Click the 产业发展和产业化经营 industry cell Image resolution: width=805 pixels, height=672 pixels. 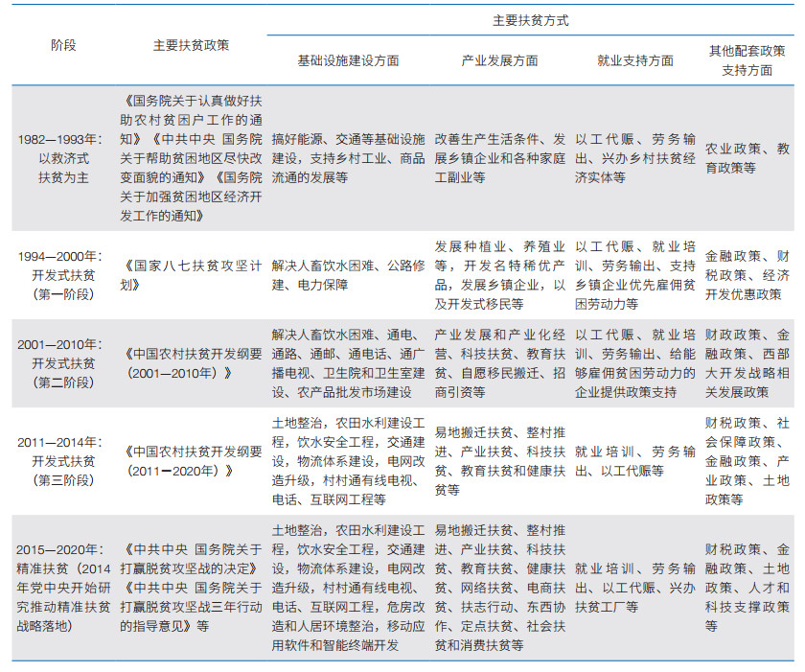(x=499, y=363)
